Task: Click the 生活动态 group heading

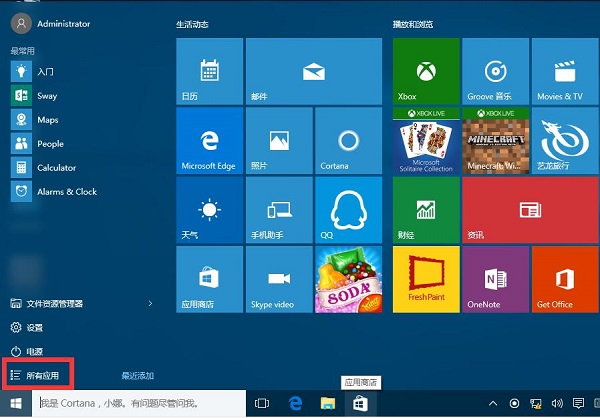Action: [192, 24]
